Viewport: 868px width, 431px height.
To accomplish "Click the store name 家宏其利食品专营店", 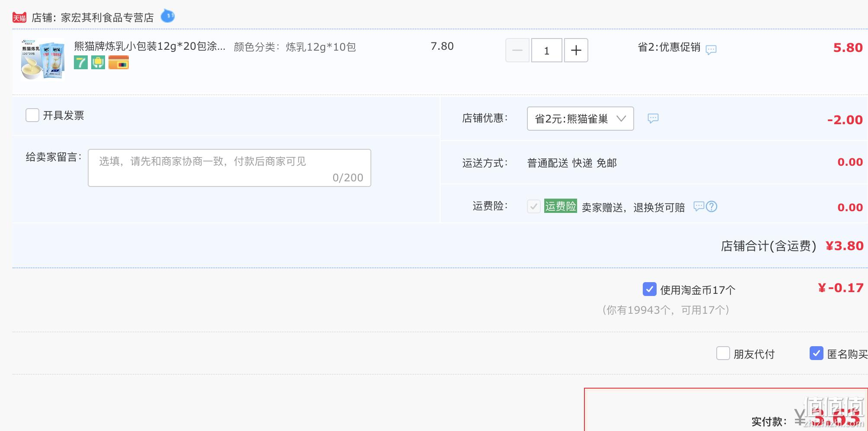I will (107, 17).
